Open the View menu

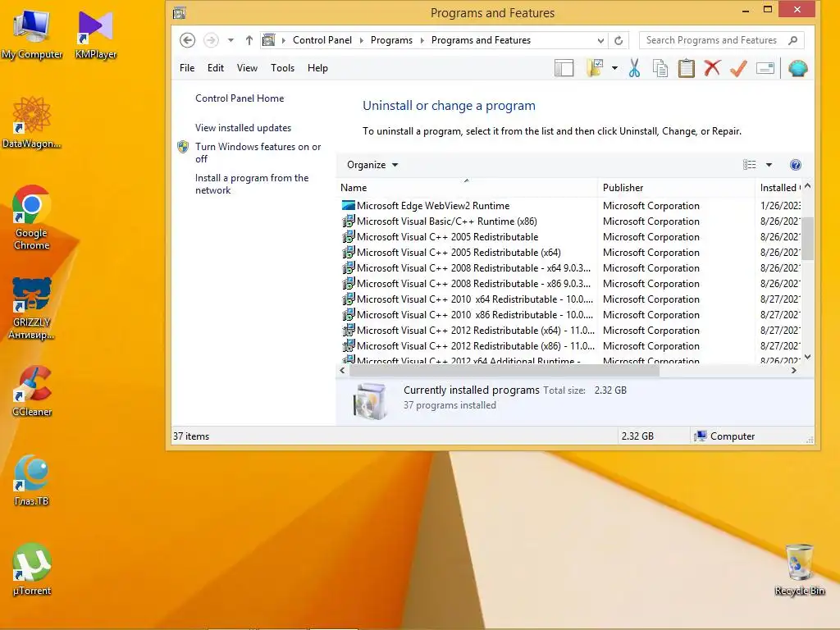pos(247,68)
